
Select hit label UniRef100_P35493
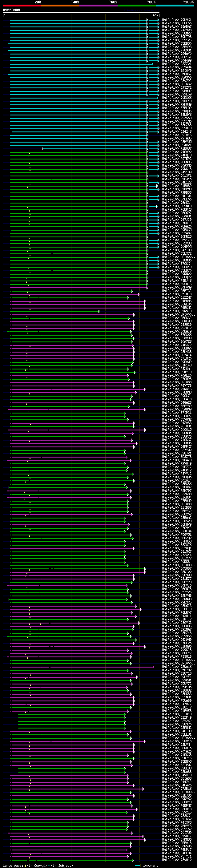click(x=176, y=47)
